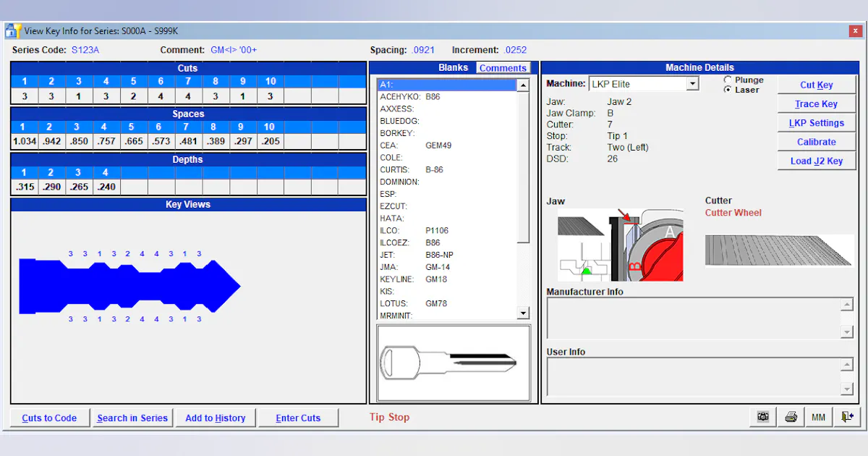Select the AXXESS: blank entry
868x456 pixels.
(x=447, y=109)
